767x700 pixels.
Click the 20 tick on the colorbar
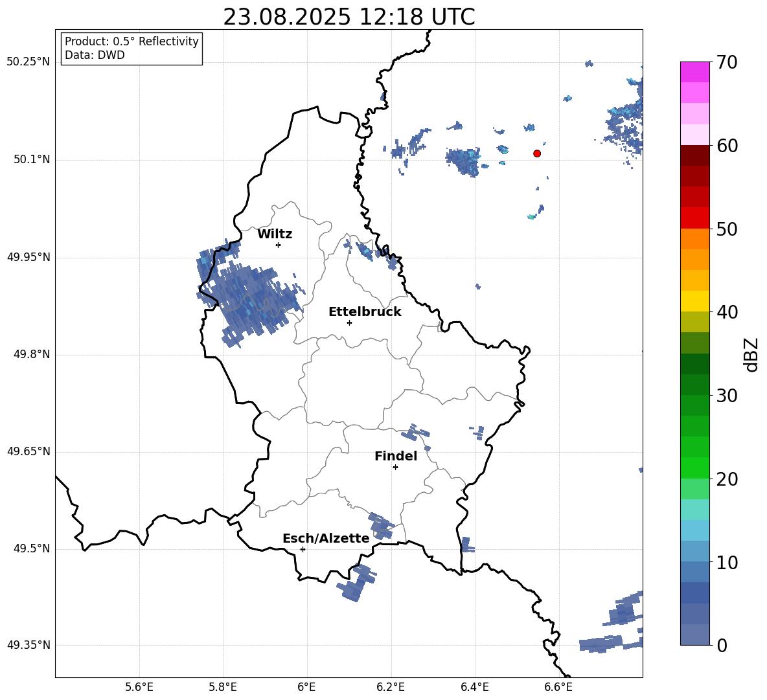click(727, 479)
